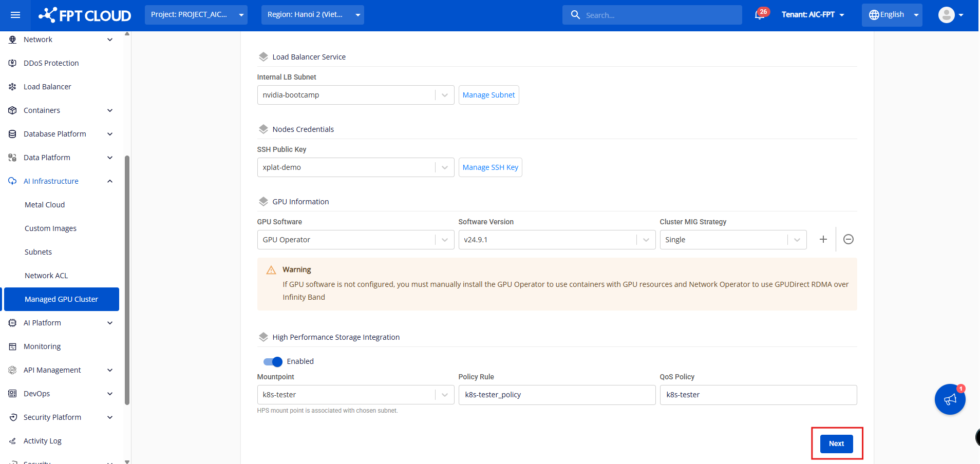Click the Policy Rule input field

coord(556,395)
